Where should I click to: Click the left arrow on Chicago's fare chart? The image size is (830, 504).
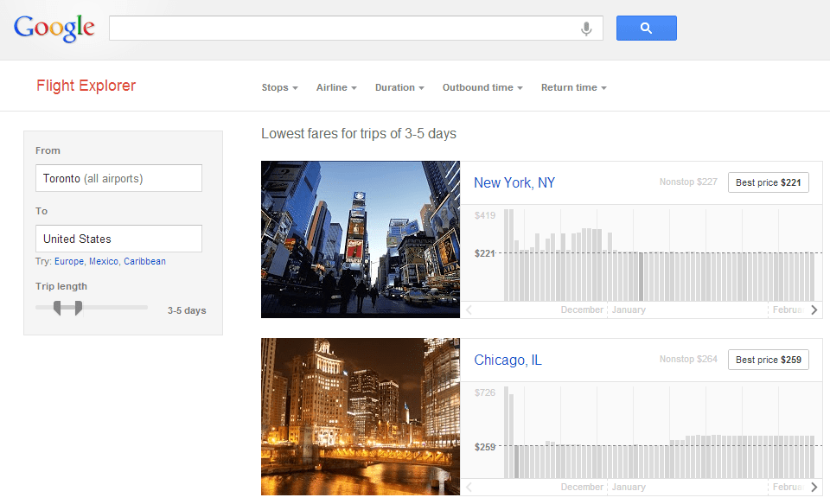(468, 486)
